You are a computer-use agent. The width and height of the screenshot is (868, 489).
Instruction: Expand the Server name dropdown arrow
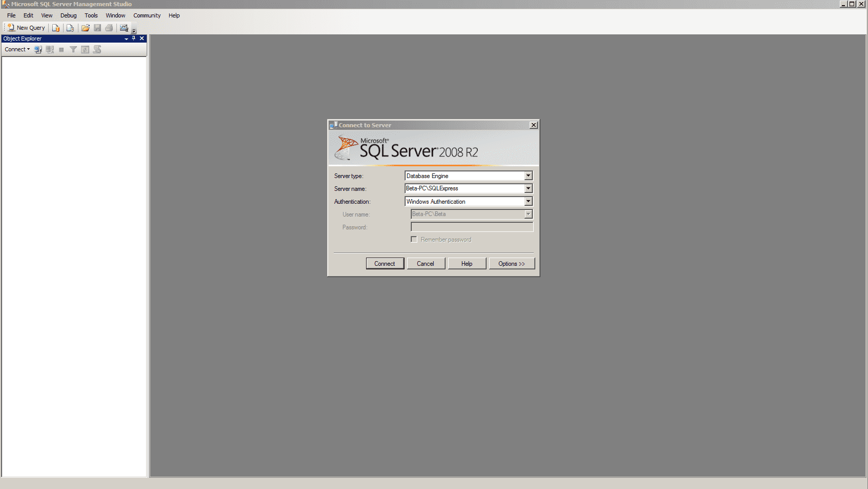point(528,188)
